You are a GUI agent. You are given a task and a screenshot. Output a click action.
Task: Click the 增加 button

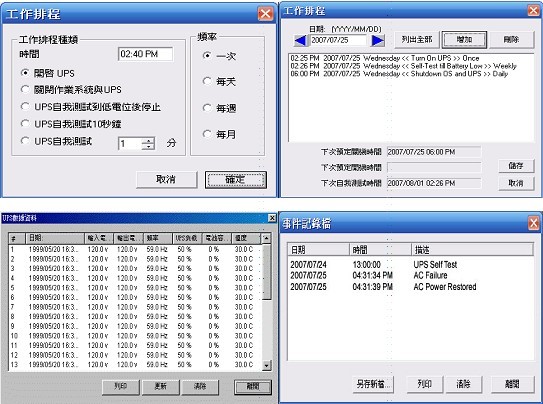[x=464, y=39]
